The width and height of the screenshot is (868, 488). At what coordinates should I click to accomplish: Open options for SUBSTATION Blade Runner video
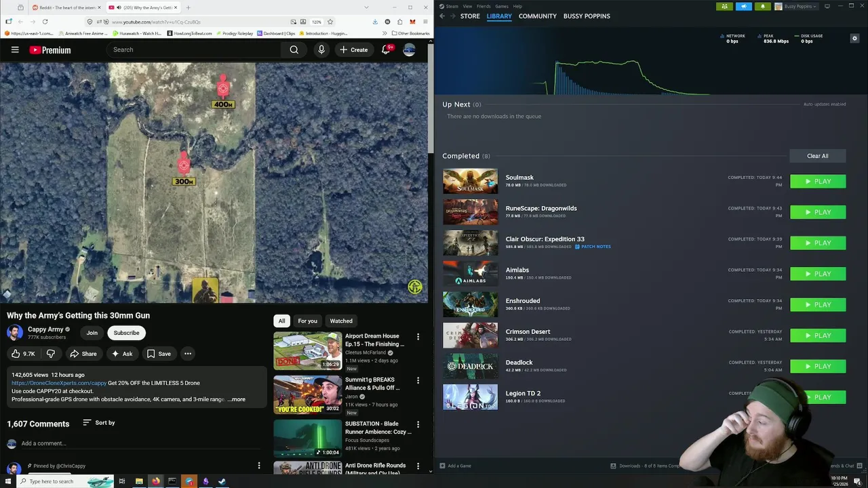[x=418, y=424]
